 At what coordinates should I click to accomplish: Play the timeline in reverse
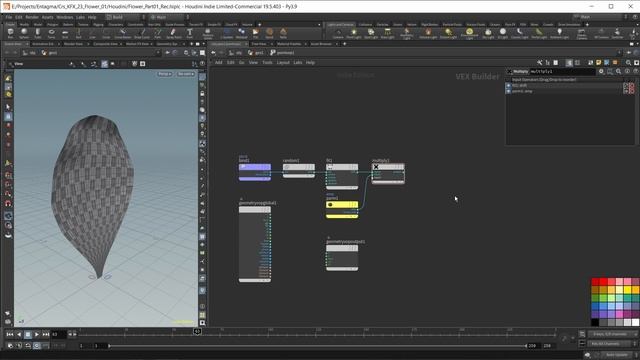[19, 335]
